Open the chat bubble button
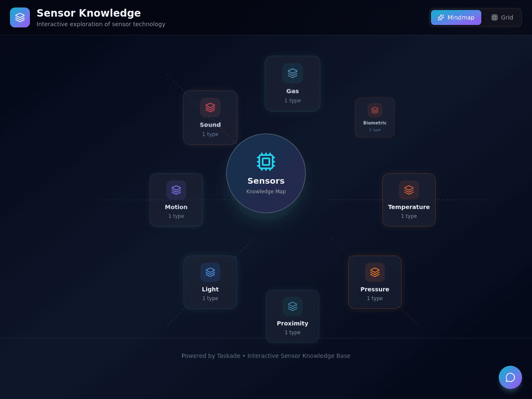 click(x=510, y=377)
